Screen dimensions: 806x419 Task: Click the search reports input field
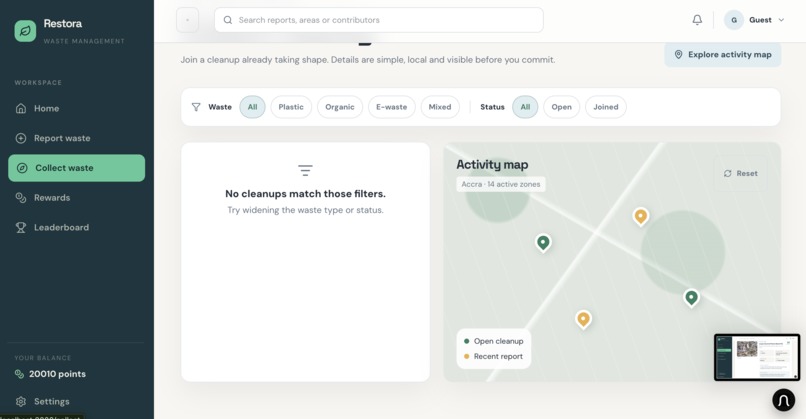379,20
